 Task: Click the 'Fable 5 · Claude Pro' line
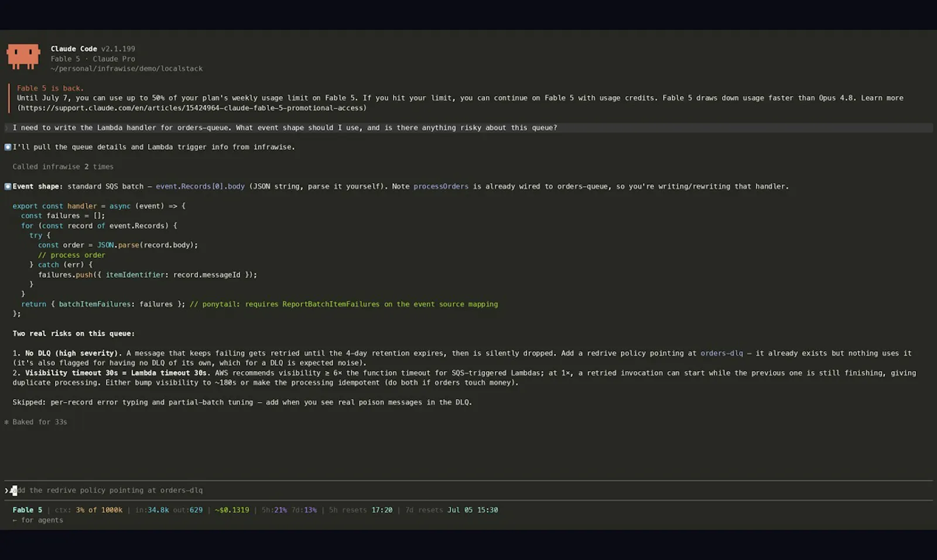click(x=93, y=59)
